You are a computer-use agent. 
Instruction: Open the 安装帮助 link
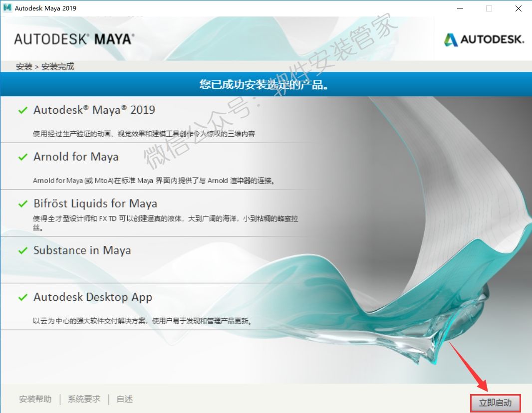35,399
